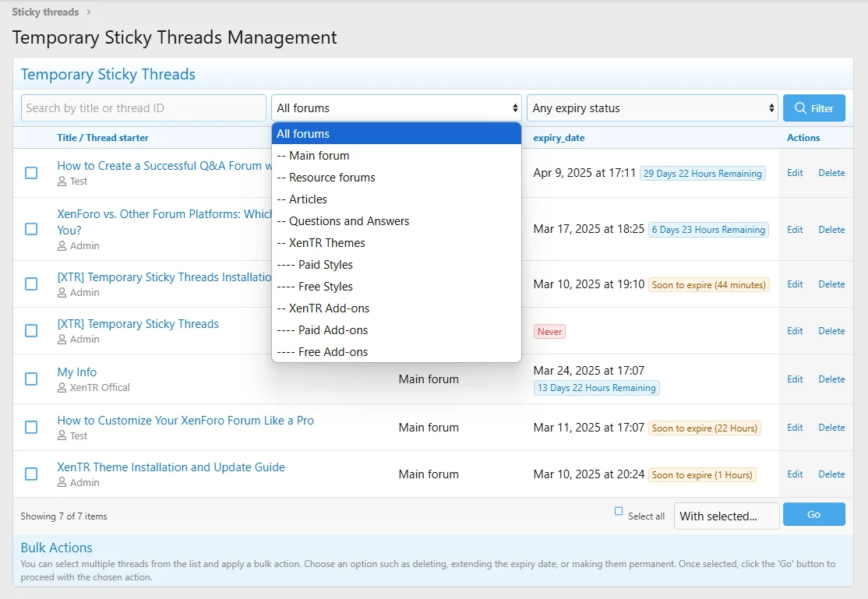The width and height of the screenshot is (868, 599).
Task: Click the magnifier icon on Filter button
Action: coord(799,108)
